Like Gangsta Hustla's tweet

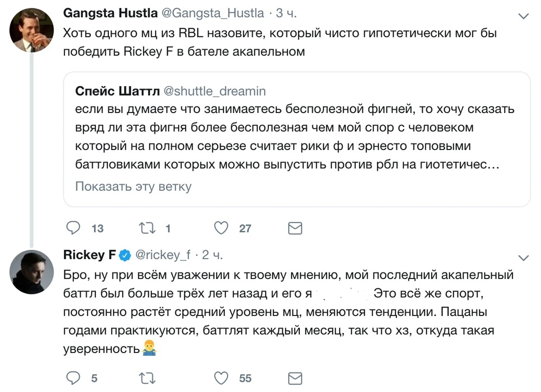coord(221,228)
